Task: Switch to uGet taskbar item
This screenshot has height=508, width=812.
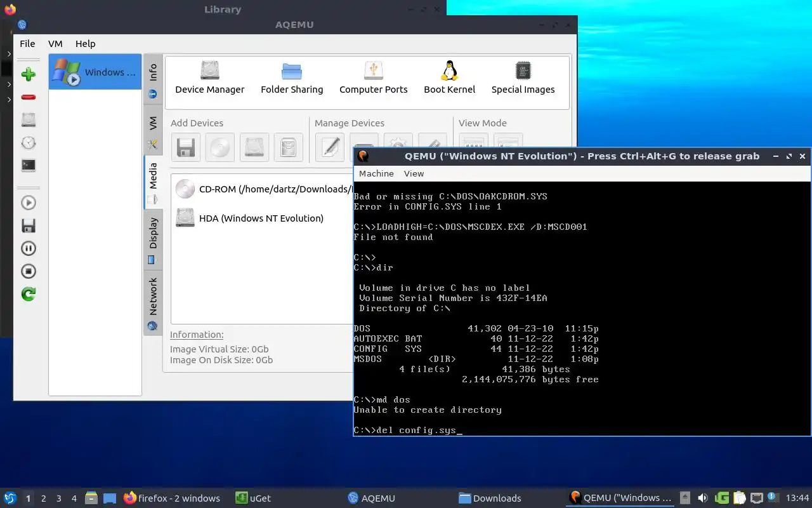Action: pyautogui.click(x=254, y=498)
